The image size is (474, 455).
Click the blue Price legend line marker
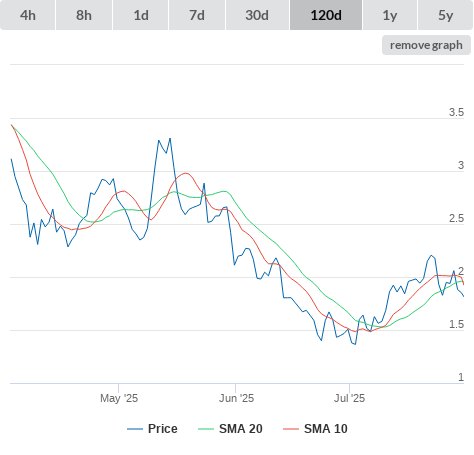pos(135,429)
